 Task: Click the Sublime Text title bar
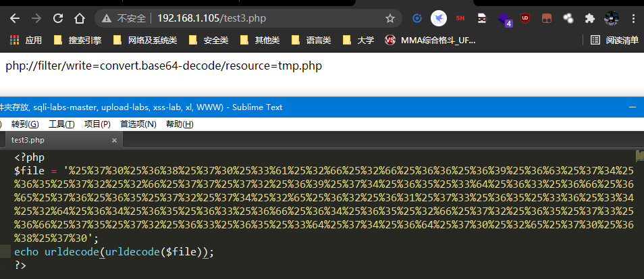click(322, 107)
